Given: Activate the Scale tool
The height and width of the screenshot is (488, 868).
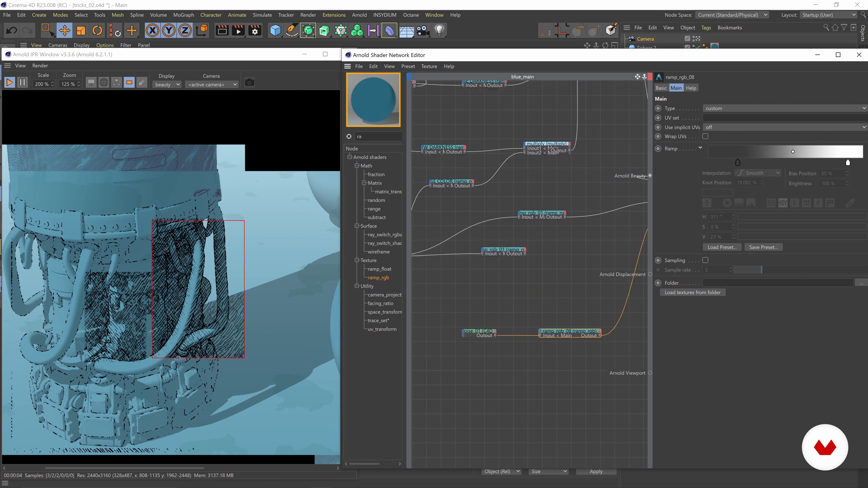Looking at the screenshot, I should (x=81, y=31).
